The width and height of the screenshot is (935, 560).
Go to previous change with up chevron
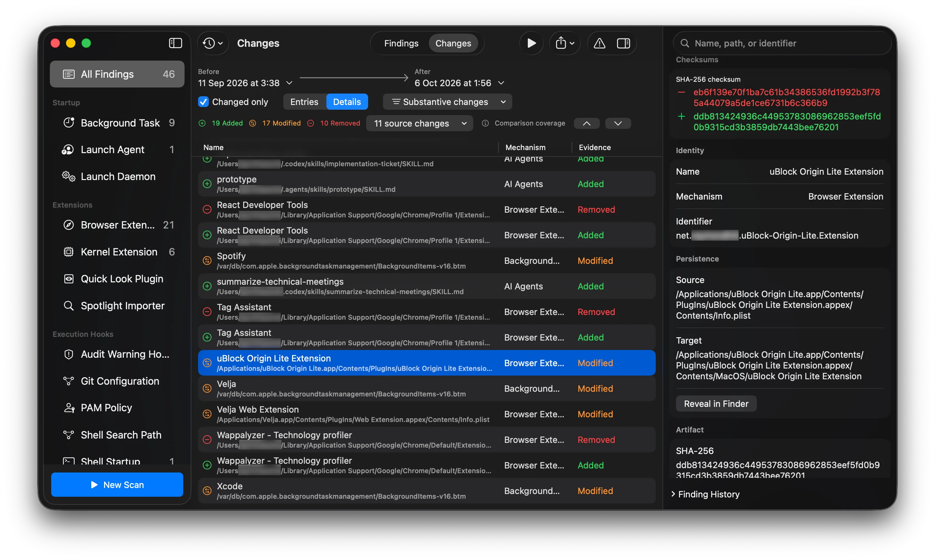coord(586,123)
